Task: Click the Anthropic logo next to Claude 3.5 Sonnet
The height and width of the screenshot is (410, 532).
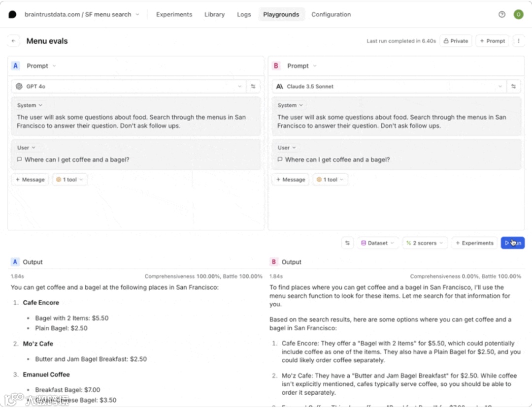Action: pyautogui.click(x=280, y=87)
